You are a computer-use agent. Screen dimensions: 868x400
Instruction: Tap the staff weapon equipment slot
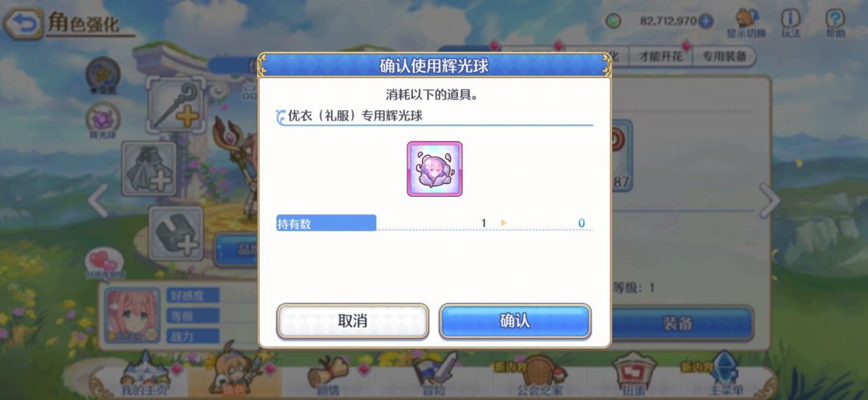pos(175,105)
